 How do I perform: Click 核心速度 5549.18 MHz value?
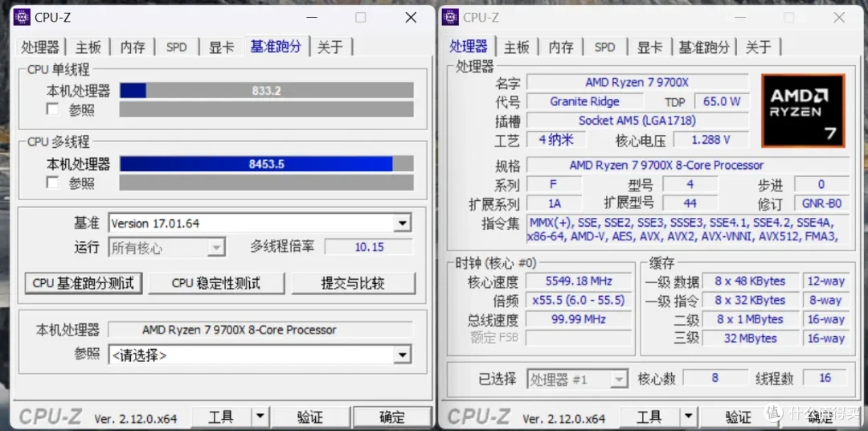578,281
